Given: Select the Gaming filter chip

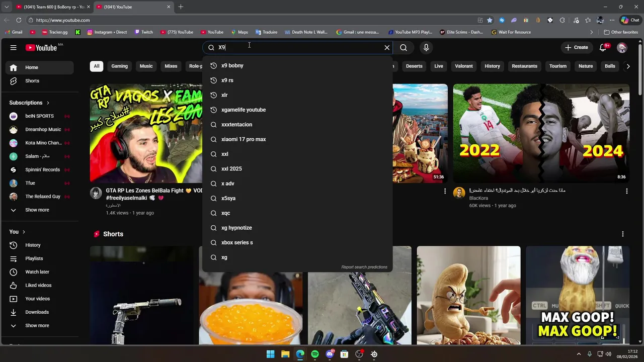Looking at the screenshot, I should (x=119, y=66).
